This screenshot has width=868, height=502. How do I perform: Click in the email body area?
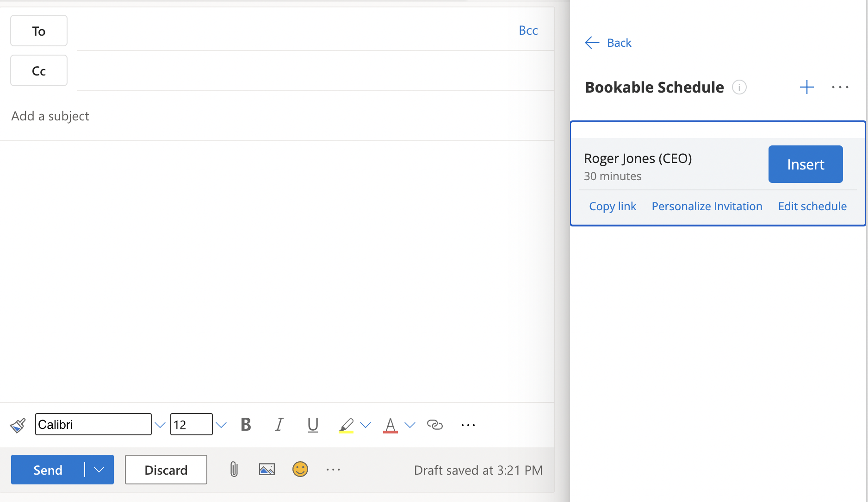(277, 271)
